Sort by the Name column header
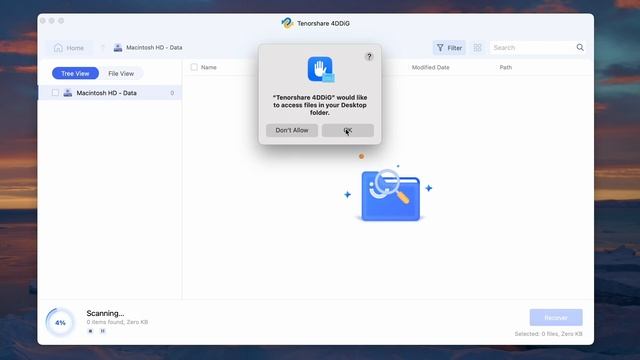Screen dimensions: 640x360 (209, 67)
